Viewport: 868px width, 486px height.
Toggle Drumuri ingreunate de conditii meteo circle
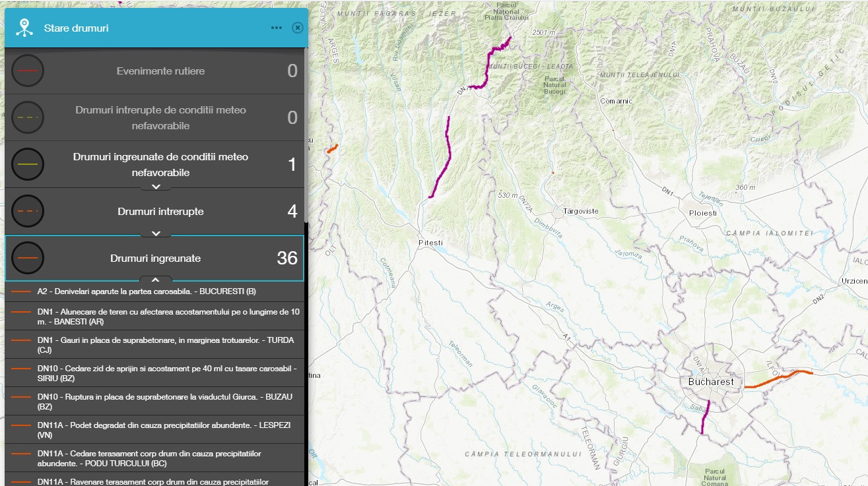[x=28, y=164]
